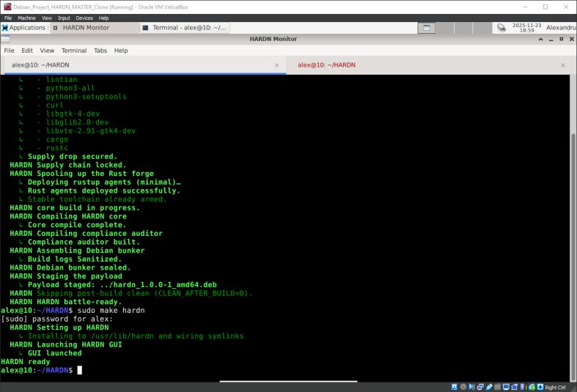The height and width of the screenshot is (392, 577).
Task: Click 'HARDN Launching HARDN GUI' line
Action: [x=66, y=344]
